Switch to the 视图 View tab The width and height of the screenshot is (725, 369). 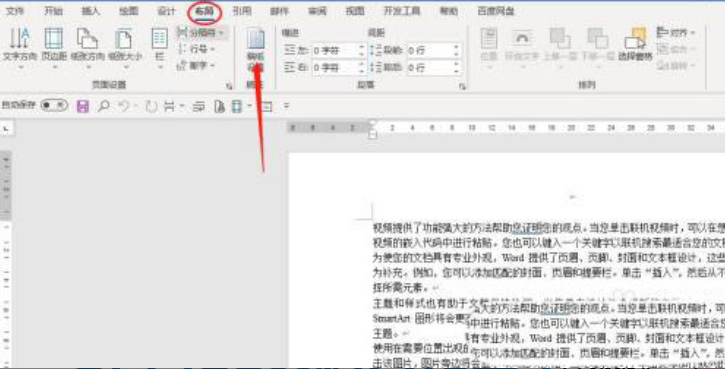(x=355, y=11)
